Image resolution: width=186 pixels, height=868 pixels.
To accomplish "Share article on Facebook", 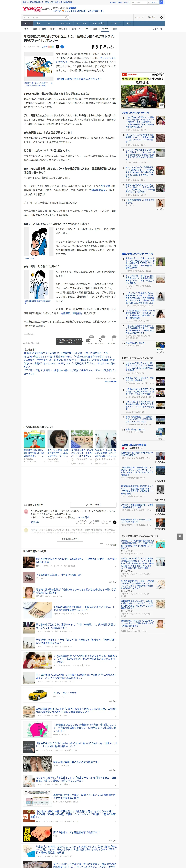I will (x=62, y=47).
